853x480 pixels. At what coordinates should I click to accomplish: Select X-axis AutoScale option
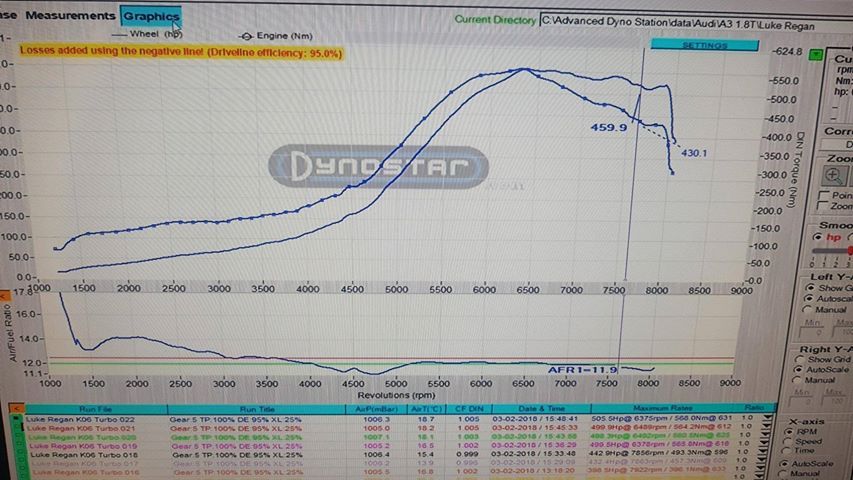click(785, 464)
